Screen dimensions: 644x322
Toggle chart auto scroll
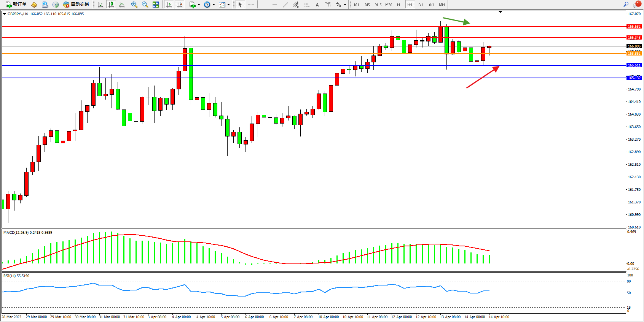(x=169, y=5)
